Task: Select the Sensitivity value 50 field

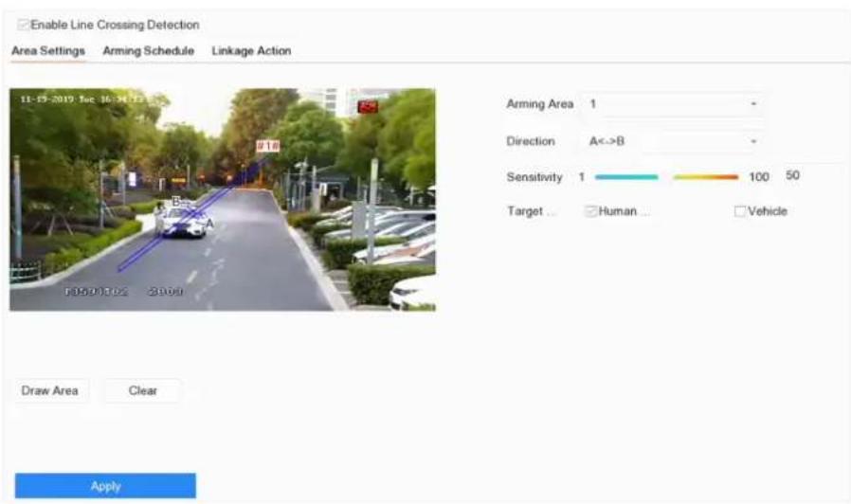Action: tap(793, 175)
